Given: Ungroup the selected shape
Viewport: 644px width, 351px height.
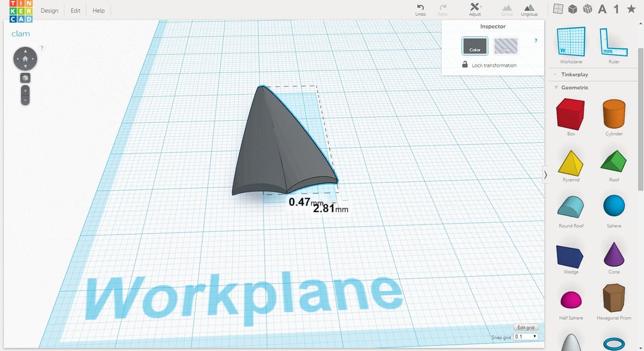Looking at the screenshot, I should 529,10.
